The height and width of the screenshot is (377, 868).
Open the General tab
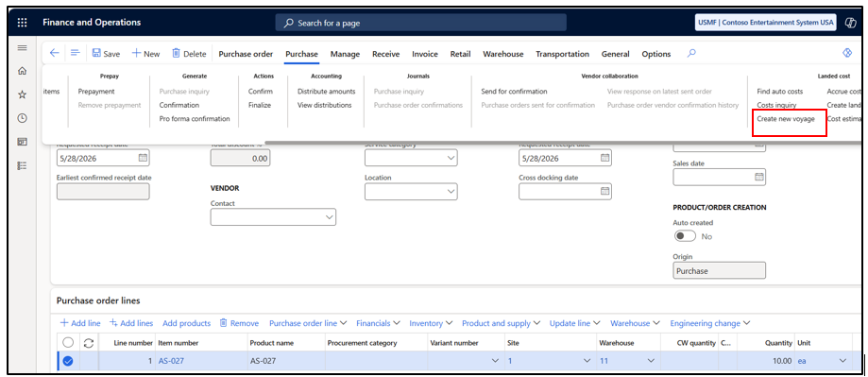tap(616, 54)
